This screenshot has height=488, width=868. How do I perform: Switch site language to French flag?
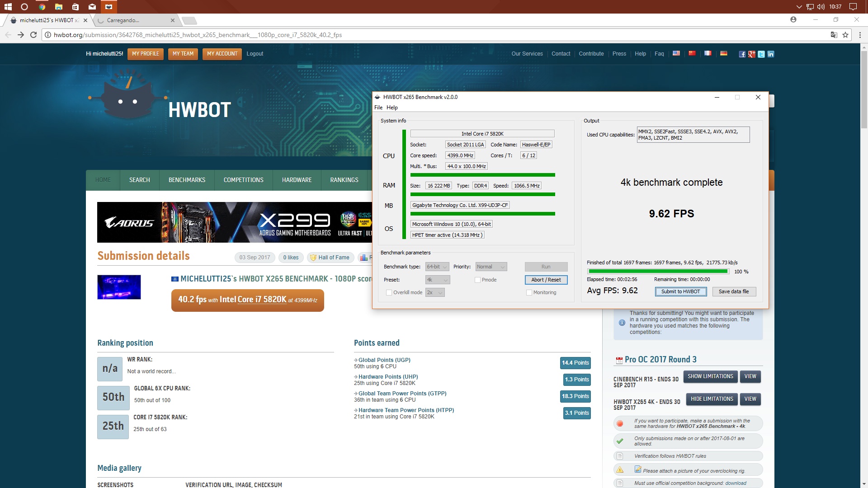(x=708, y=53)
